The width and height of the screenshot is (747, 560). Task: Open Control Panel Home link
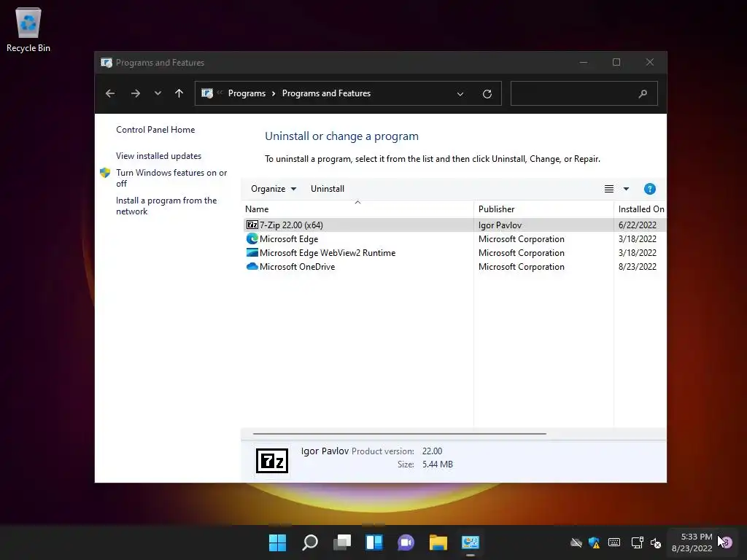(155, 130)
